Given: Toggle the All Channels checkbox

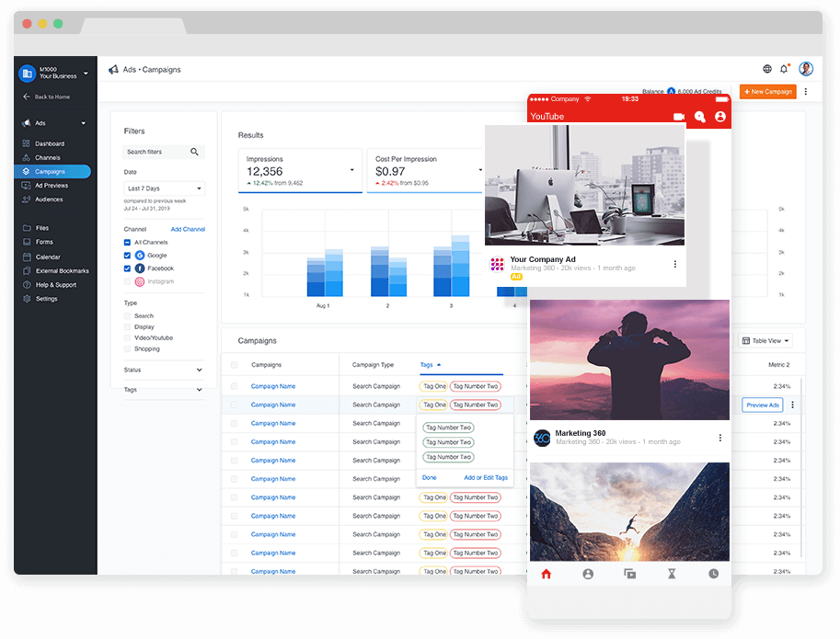Looking at the screenshot, I should pos(127,243).
